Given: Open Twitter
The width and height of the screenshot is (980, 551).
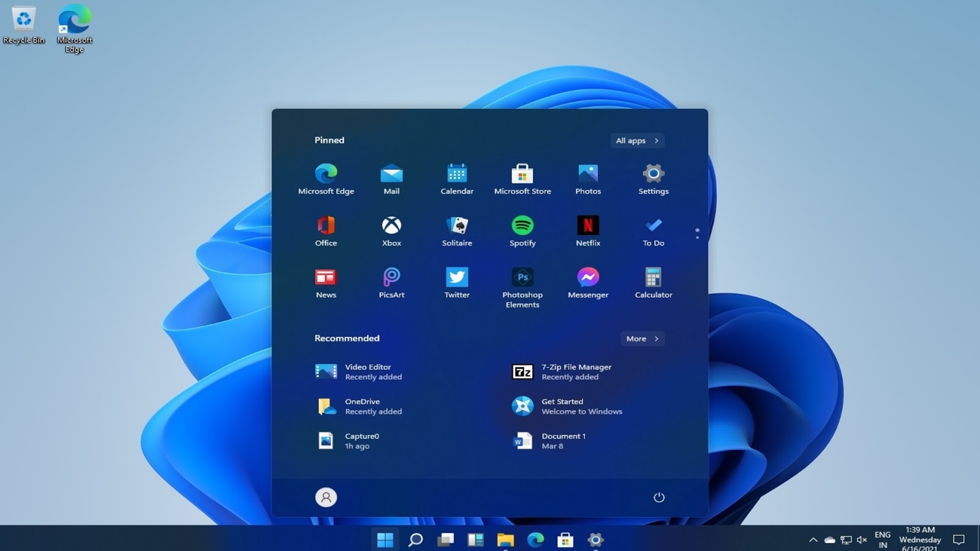Looking at the screenshot, I should click(x=456, y=279).
